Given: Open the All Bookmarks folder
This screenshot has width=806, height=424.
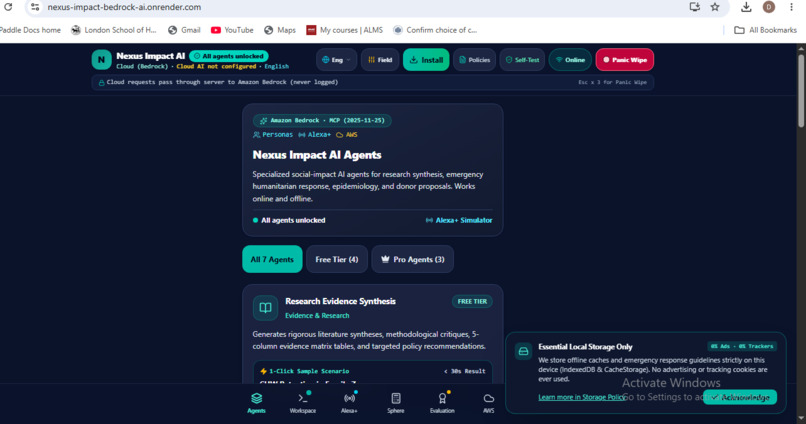Looking at the screenshot, I should (x=765, y=30).
